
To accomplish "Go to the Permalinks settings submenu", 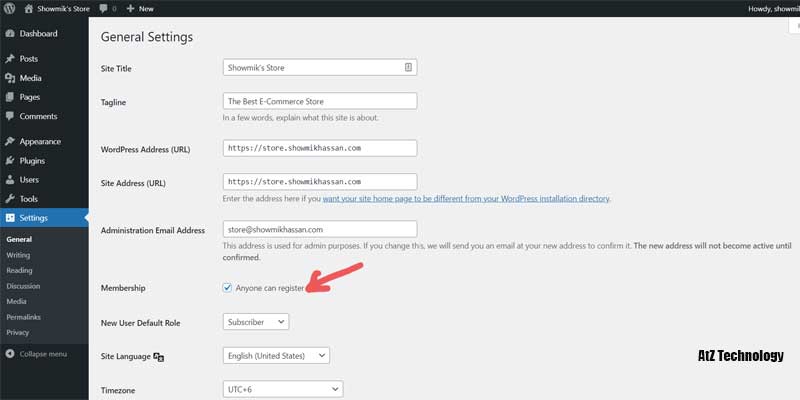I will 24,316.
